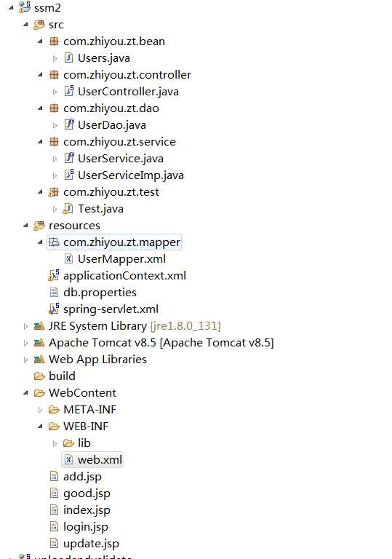Collapse the com.zhiyou.zt.controller package

[40, 75]
